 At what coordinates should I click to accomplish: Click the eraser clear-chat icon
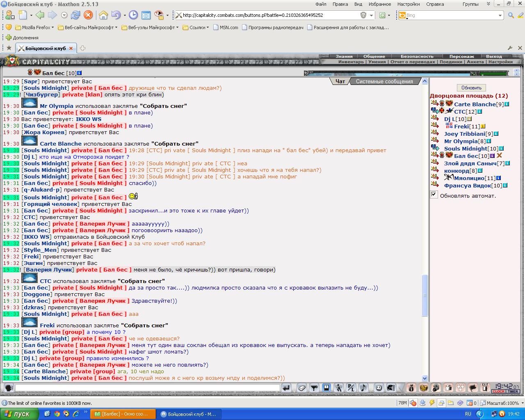point(302,388)
